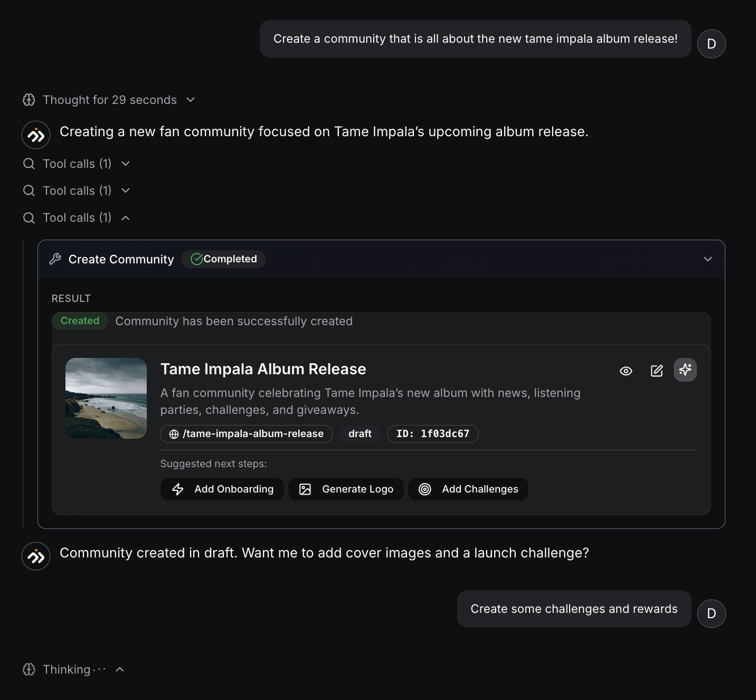The image size is (756, 700).
Task: Click the Create some challenges and rewards message
Action: click(574, 609)
